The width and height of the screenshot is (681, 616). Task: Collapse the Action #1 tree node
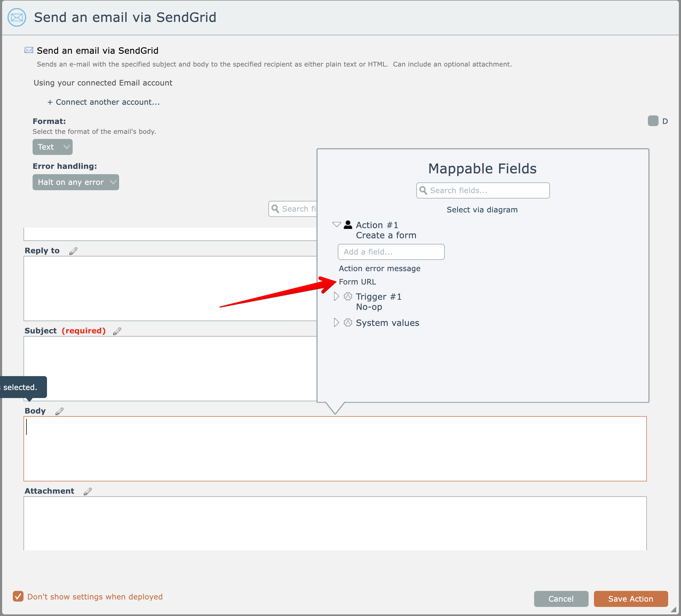pyautogui.click(x=336, y=224)
